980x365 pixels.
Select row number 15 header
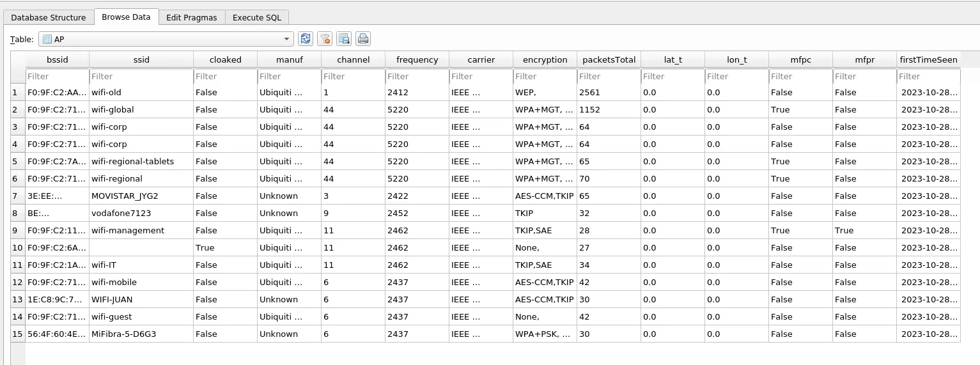click(18, 334)
